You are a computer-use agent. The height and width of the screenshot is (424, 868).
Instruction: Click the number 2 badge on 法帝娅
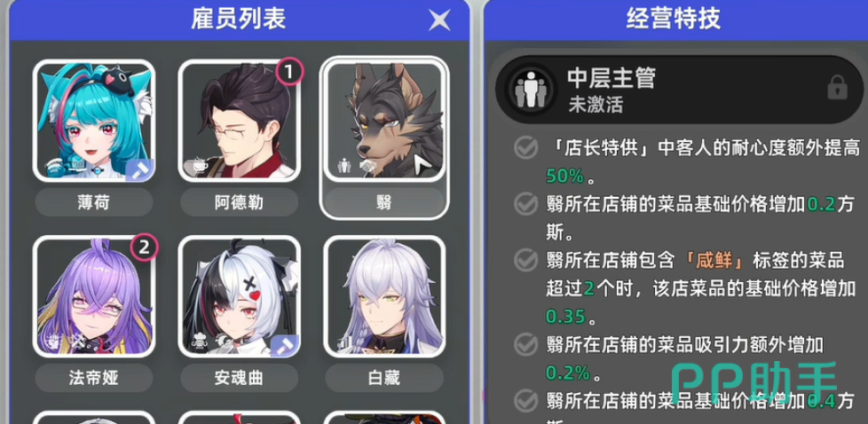pos(145,247)
